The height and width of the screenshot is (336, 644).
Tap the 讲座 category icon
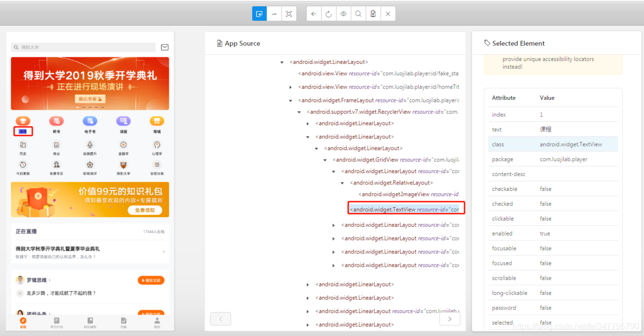point(124,121)
